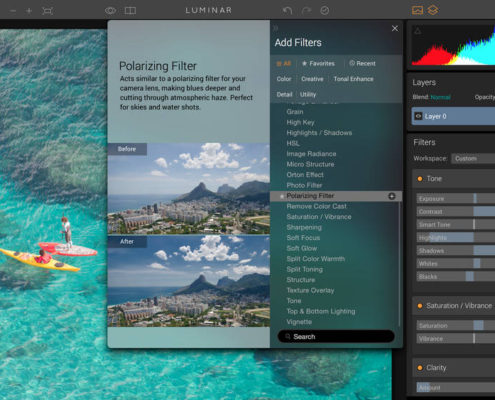
Task: Show the Favorites filters tab
Action: coord(318,63)
